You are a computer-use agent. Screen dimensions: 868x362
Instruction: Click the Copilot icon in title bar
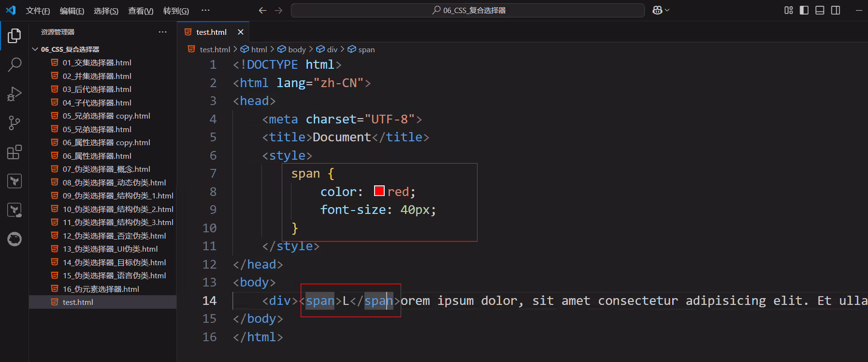point(657,10)
